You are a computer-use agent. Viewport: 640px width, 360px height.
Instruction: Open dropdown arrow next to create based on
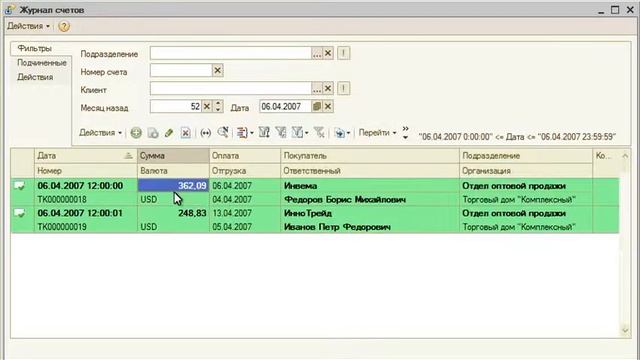click(348, 133)
